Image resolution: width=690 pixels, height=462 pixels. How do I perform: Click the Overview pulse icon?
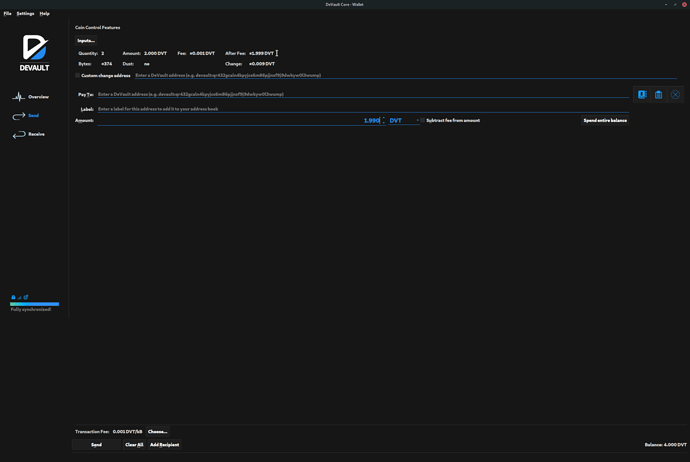coord(18,97)
